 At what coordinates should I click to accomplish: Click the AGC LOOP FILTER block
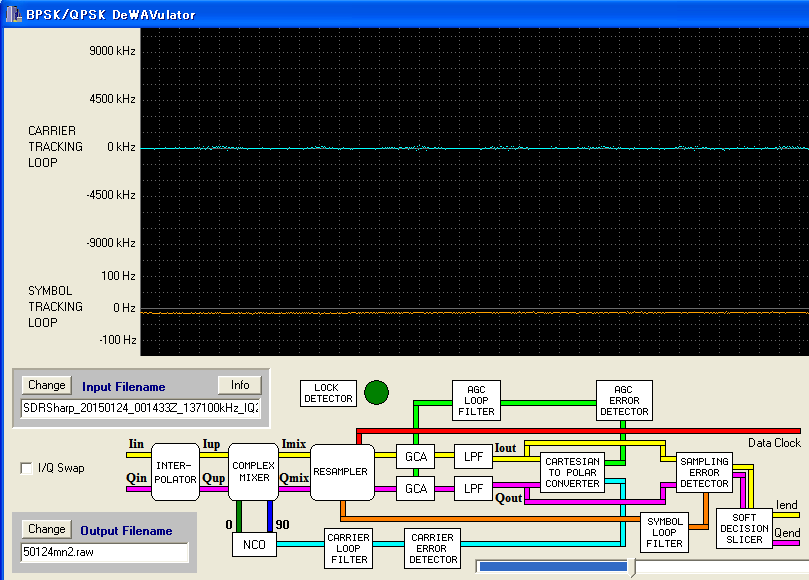[476, 400]
